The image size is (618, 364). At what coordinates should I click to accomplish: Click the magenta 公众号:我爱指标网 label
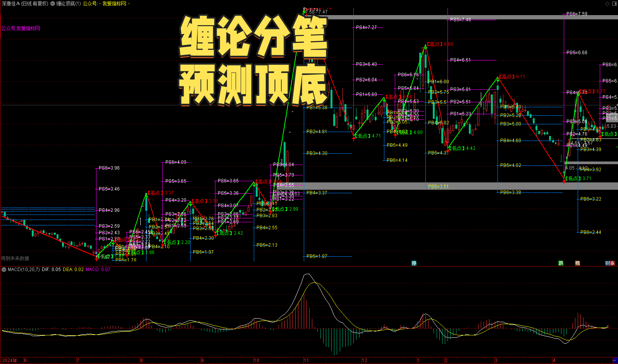[21, 28]
